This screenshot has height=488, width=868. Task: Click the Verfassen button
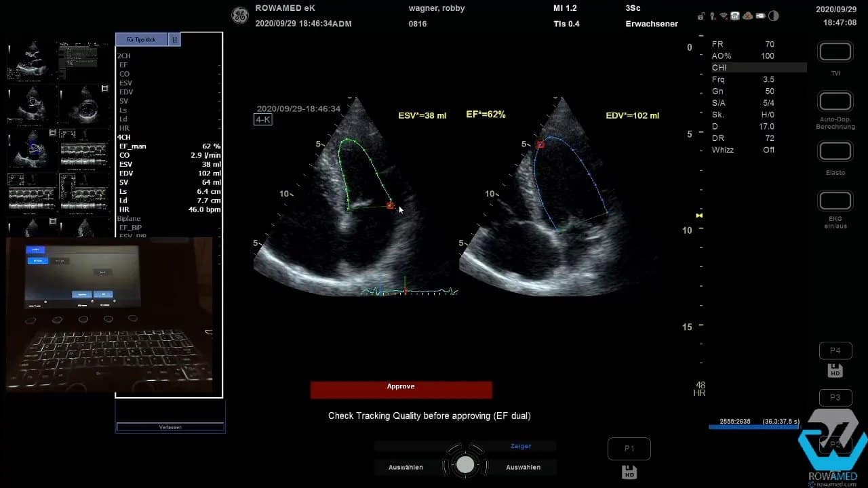point(170,427)
